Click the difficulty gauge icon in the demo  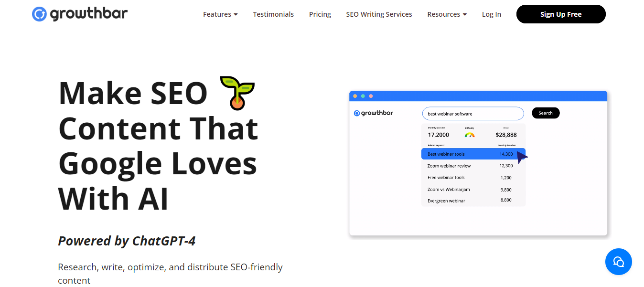(x=470, y=135)
